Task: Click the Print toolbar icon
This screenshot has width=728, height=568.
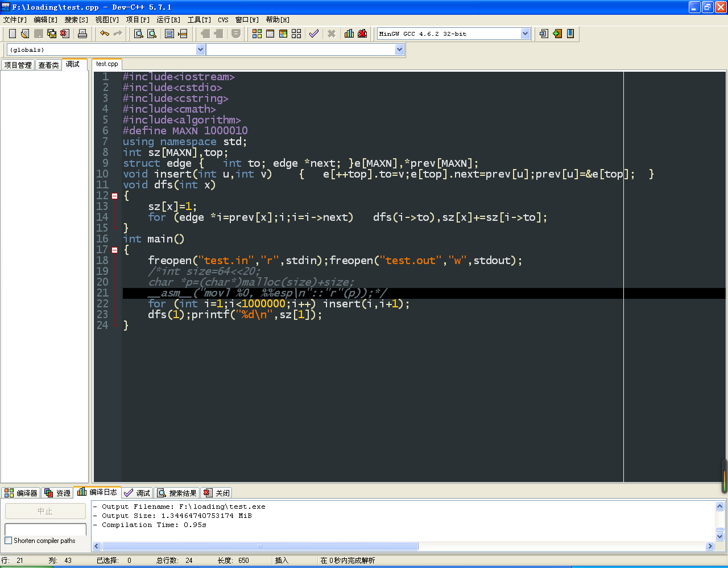Action: 82,34
